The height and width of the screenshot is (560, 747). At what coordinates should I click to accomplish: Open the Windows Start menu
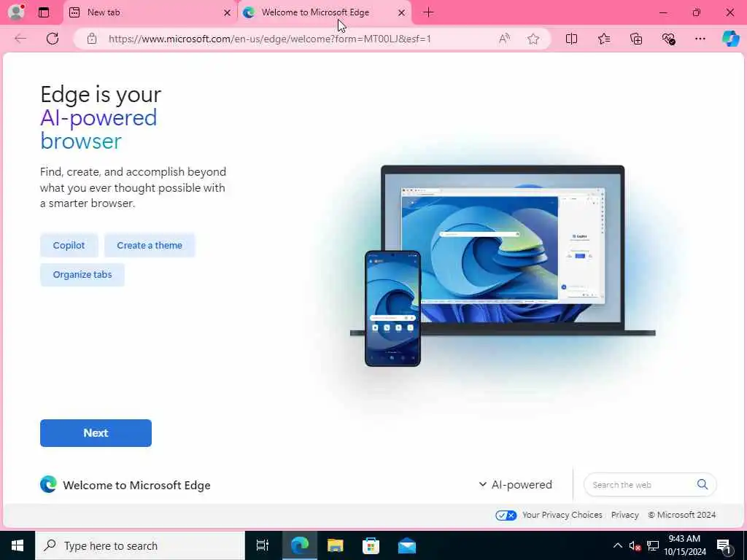coord(18,545)
